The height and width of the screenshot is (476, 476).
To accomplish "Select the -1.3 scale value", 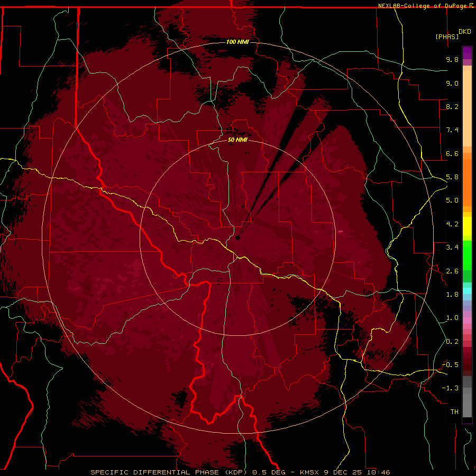I will pyautogui.click(x=450, y=388).
